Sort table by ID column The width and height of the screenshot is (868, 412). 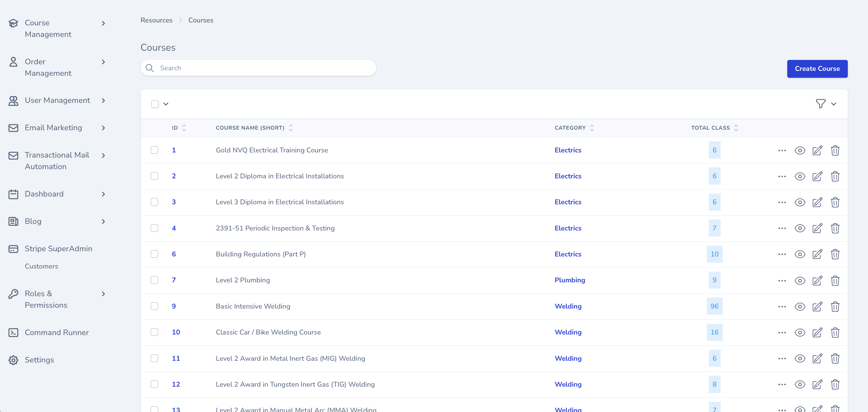pos(179,128)
